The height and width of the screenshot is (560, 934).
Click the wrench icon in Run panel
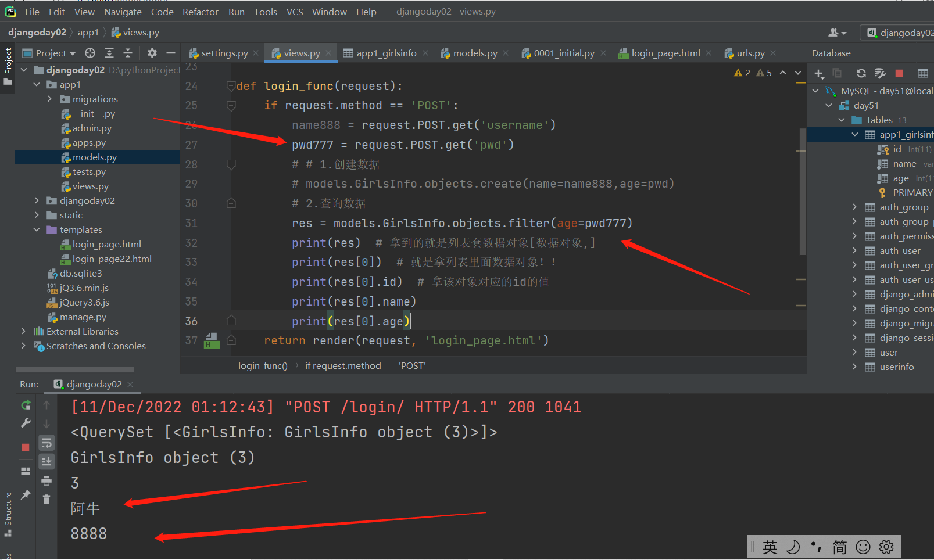(x=26, y=423)
